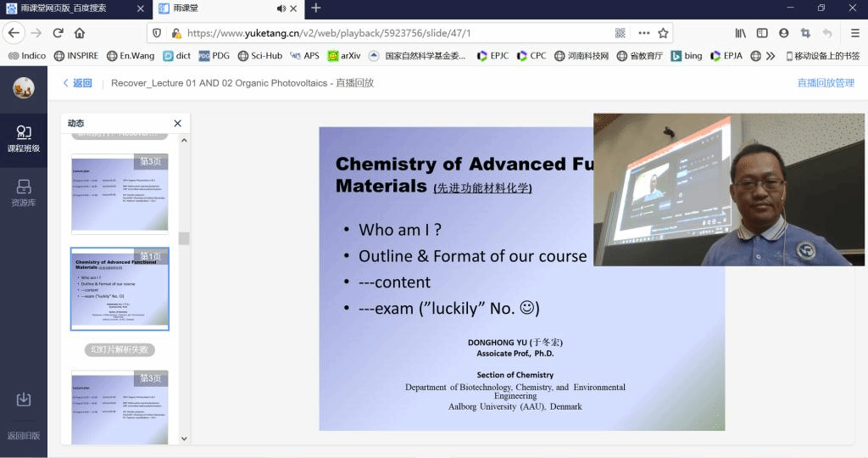Image resolution: width=868 pixels, height=458 pixels.
Task: Select the lower 第3页 slide thumbnail
Action: [120, 406]
